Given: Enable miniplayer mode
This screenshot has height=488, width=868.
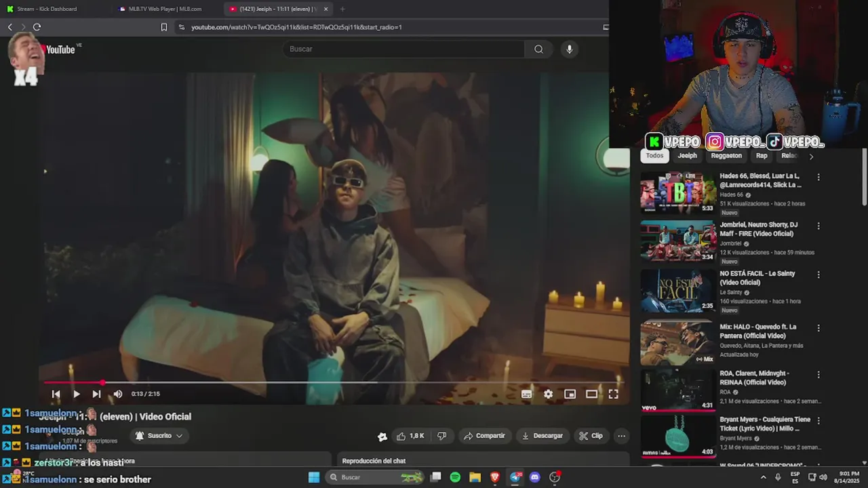Looking at the screenshot, I should pyautogui.click(x=570, y=394).
